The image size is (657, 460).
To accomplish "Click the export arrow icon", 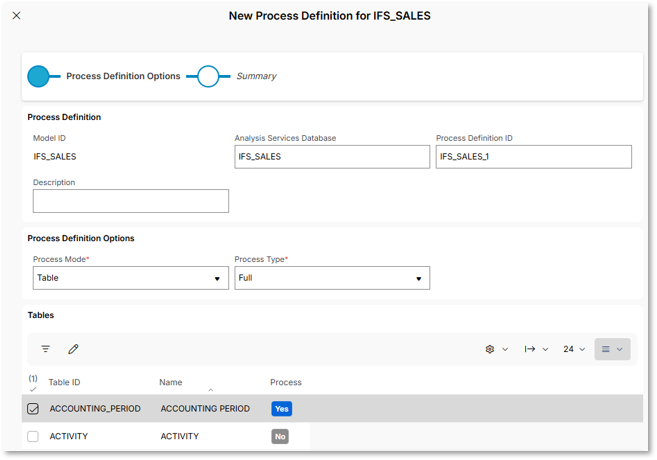I will point(530,349).
